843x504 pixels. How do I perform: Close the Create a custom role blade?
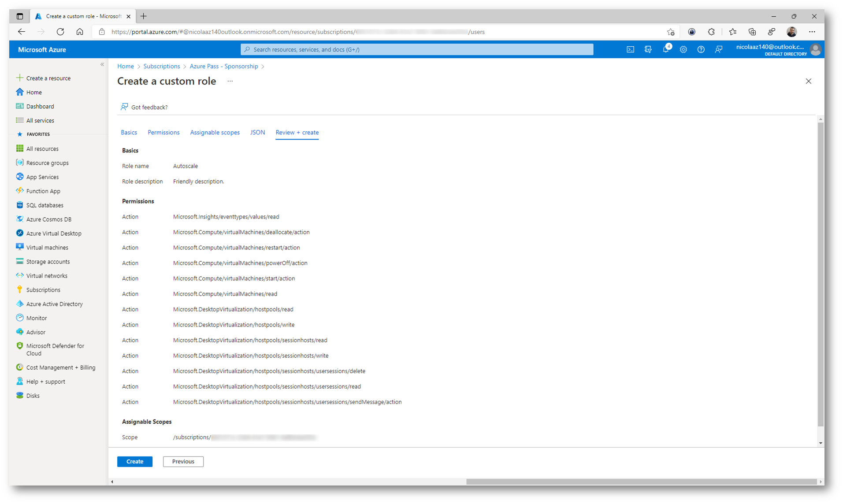click(808, 81)
